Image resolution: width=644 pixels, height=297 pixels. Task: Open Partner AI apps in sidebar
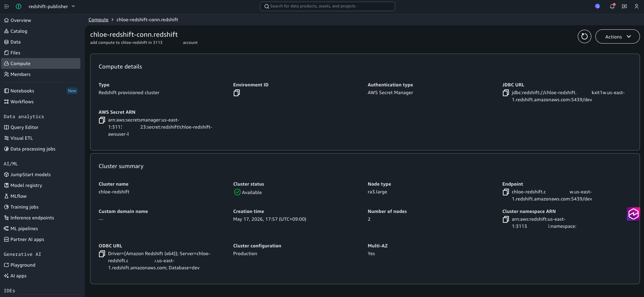click(x=41, y=239)
